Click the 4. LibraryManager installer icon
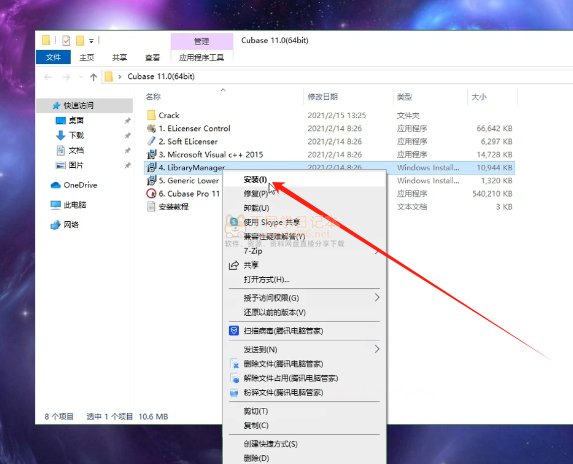Viewport: 573px width, 464px height. click(151, 168)
